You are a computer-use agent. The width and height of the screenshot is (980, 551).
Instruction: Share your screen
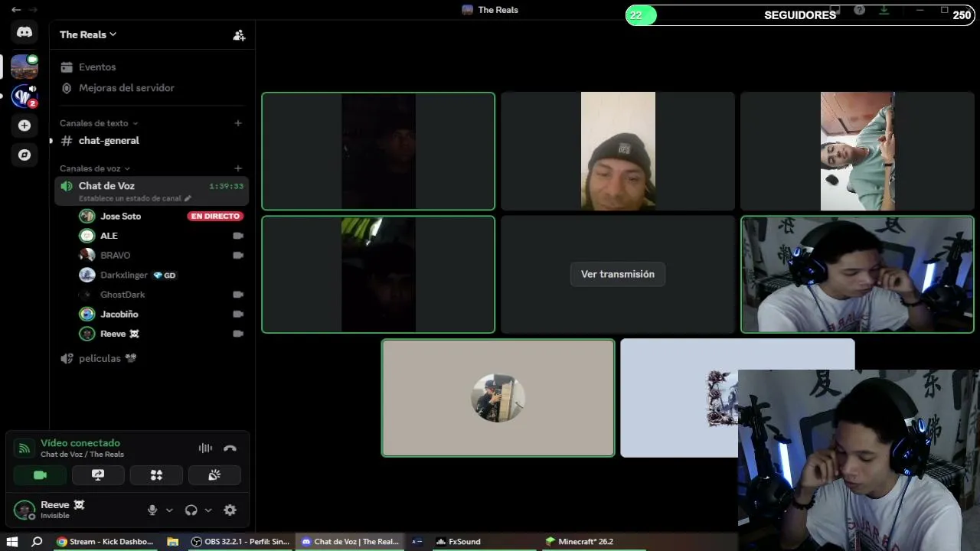coord(98,475)
